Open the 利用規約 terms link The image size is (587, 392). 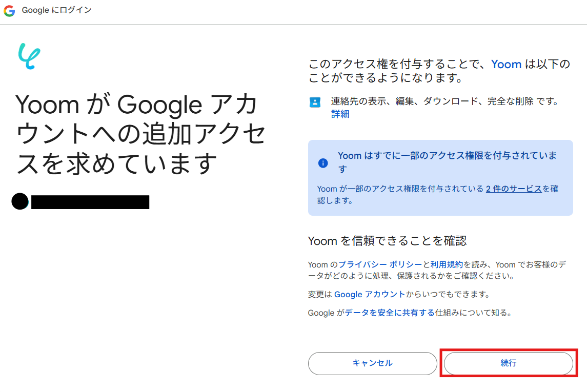(447, 264)
